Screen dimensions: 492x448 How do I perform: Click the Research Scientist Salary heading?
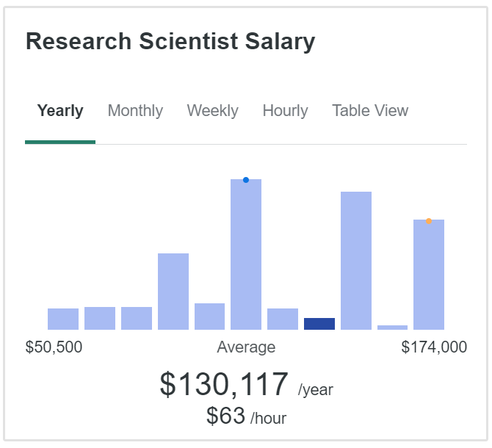(170, 42)
